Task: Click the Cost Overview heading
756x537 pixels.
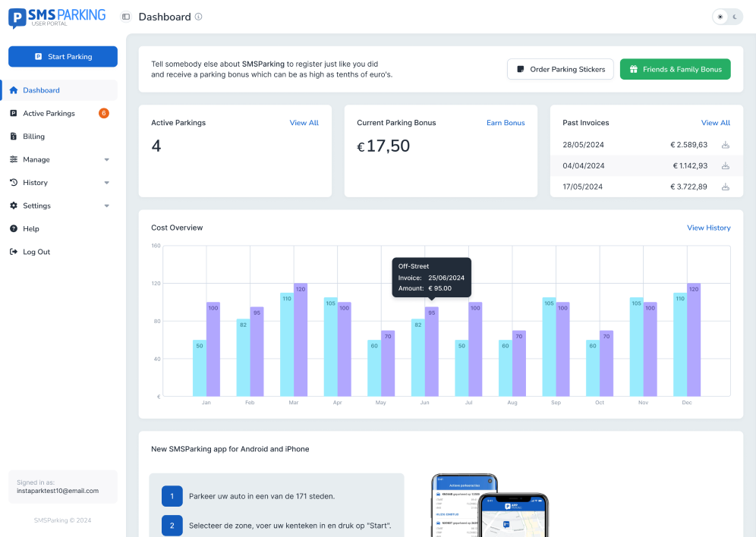Action: tap(177, 228)
